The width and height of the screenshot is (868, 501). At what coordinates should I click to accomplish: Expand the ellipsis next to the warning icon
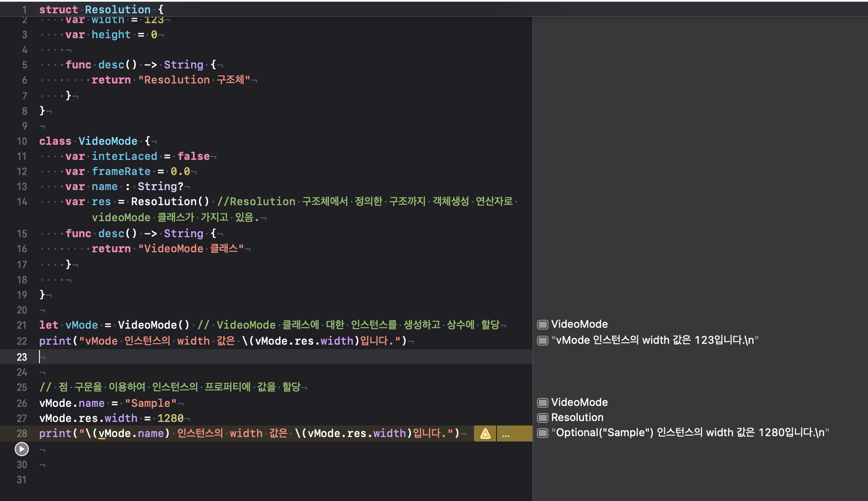point(505,434)
